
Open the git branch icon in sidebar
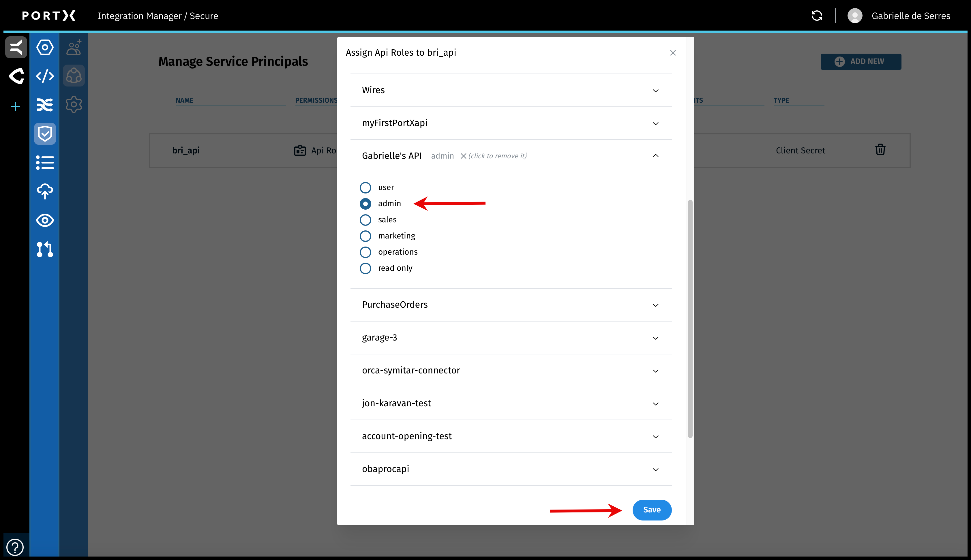click(x=45, y=250)
